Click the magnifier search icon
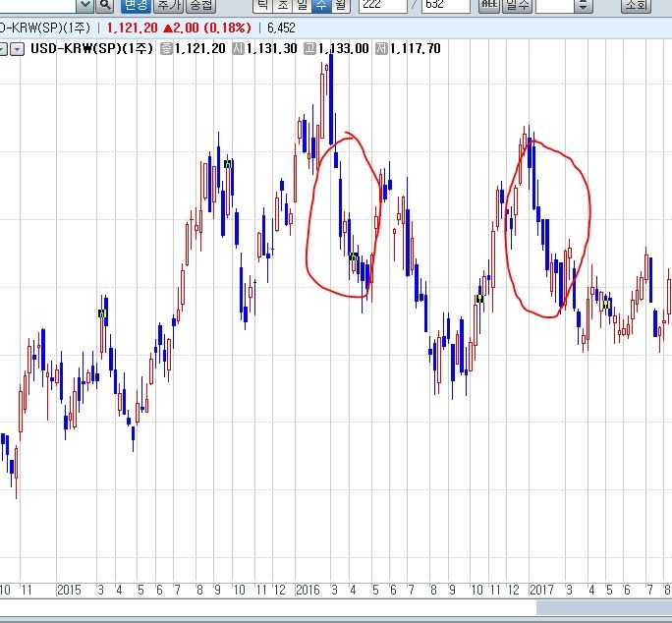This screenshot has width=672, height=623. click(104, 5)
